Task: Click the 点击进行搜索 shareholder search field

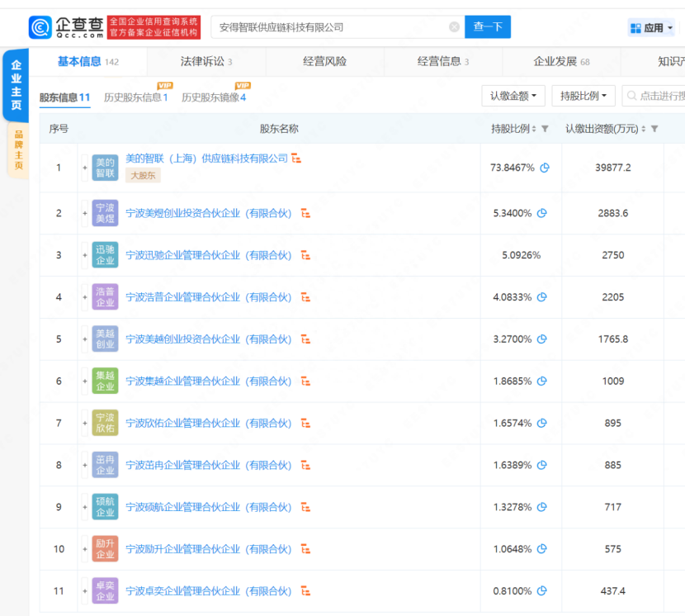Action: click(654, 96)
